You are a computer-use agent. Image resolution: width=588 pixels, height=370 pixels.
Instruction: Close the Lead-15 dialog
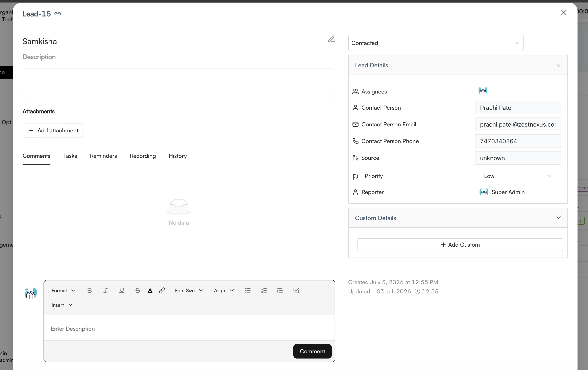[x=564, y=12]
